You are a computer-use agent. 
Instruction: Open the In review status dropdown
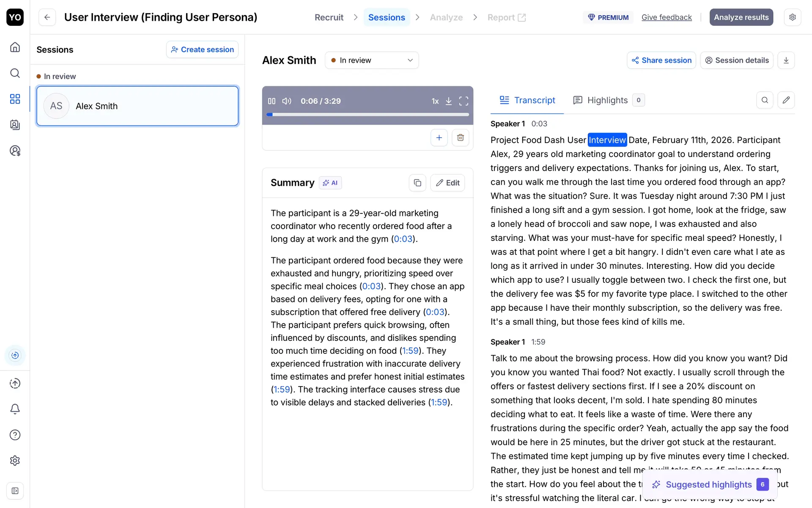(371, 60)
